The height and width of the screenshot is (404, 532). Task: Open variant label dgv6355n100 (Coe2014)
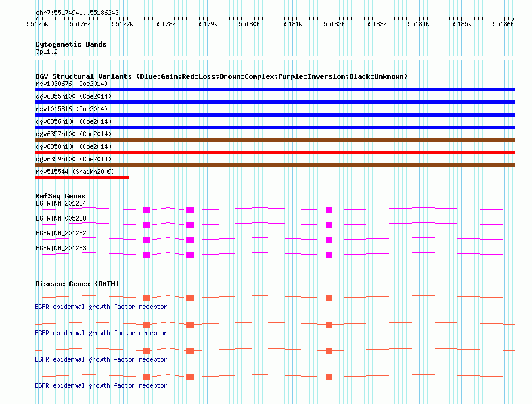click(x=74, y=96)
